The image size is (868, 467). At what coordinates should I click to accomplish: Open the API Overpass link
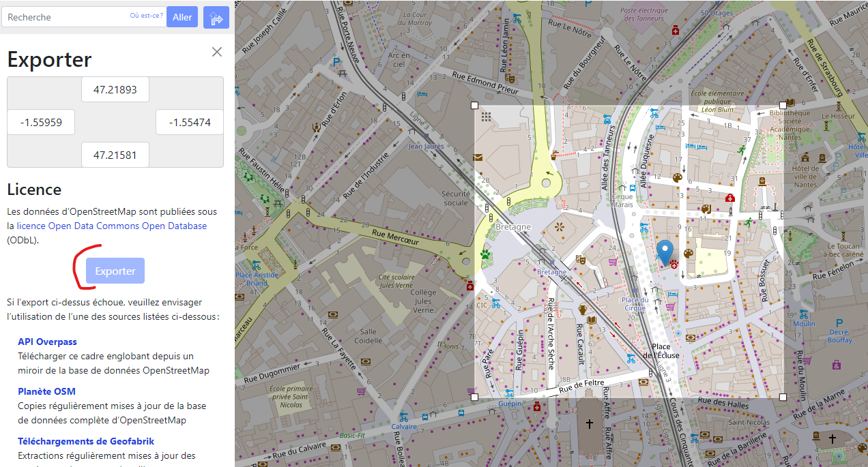(47, 342)
